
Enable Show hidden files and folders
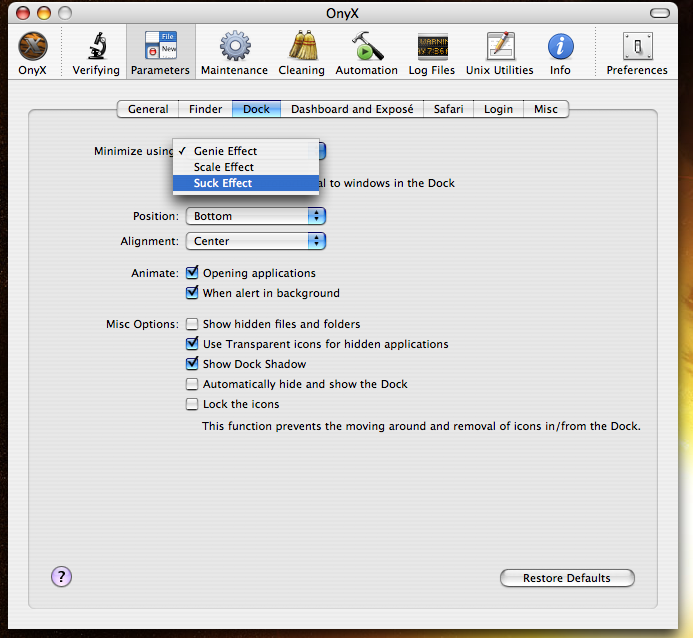pyautogui.click(x=192, y=324)
